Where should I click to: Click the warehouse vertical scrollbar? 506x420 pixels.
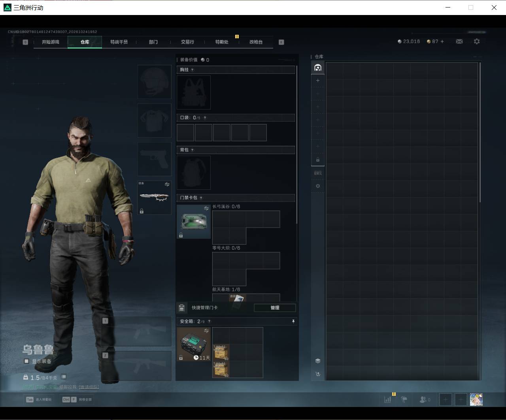480,133
